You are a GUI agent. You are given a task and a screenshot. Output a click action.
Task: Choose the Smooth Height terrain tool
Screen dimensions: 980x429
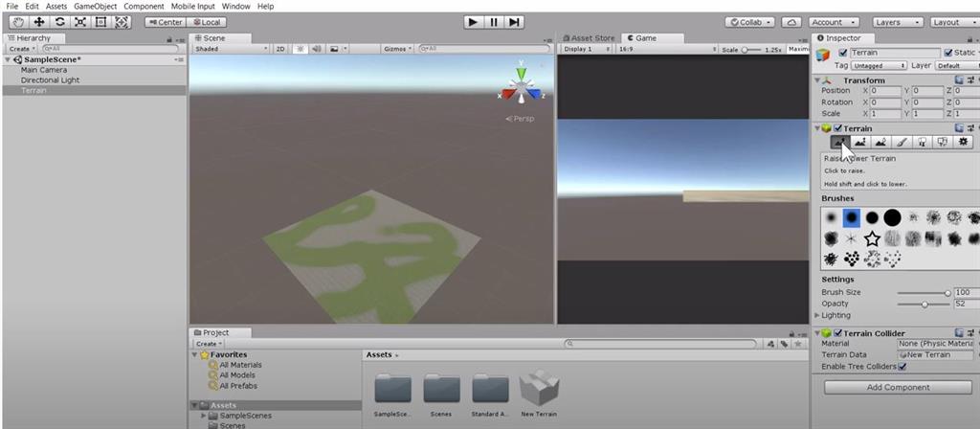coord(880,142)
